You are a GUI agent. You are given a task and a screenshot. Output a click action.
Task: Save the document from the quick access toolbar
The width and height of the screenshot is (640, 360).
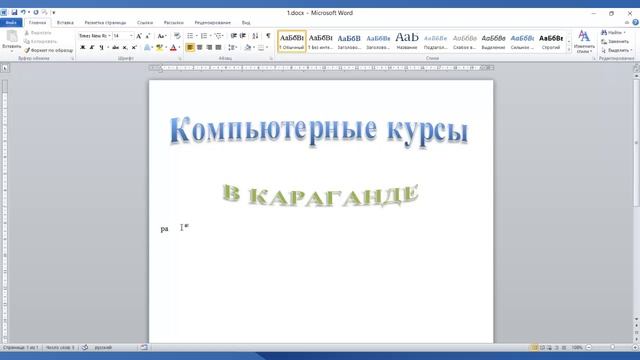(x=14, y=13)
